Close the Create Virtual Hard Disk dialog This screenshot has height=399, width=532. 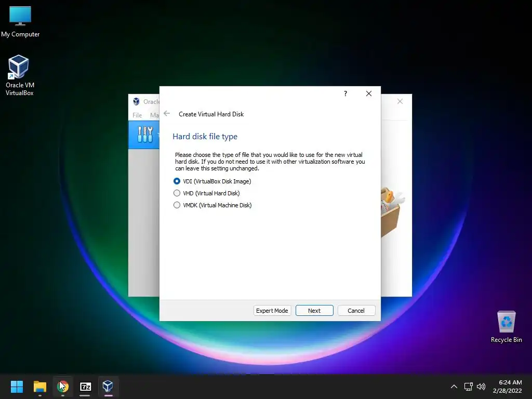[x=369, y=94]
